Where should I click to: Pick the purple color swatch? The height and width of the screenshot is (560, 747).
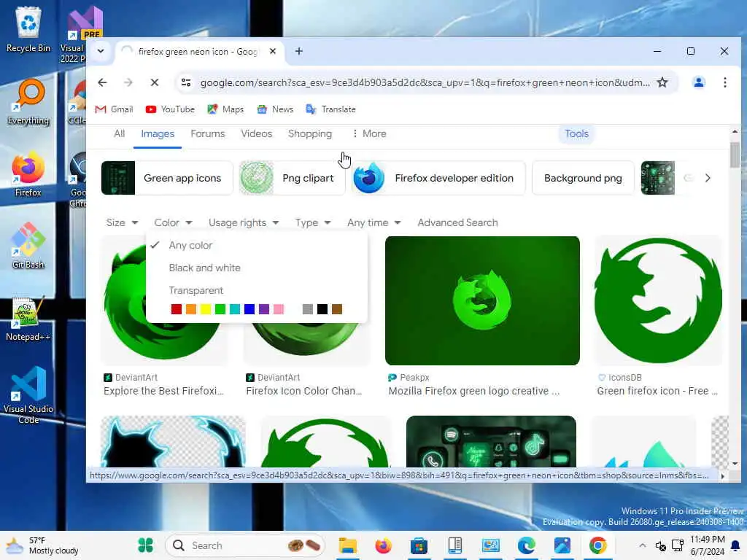264,309
